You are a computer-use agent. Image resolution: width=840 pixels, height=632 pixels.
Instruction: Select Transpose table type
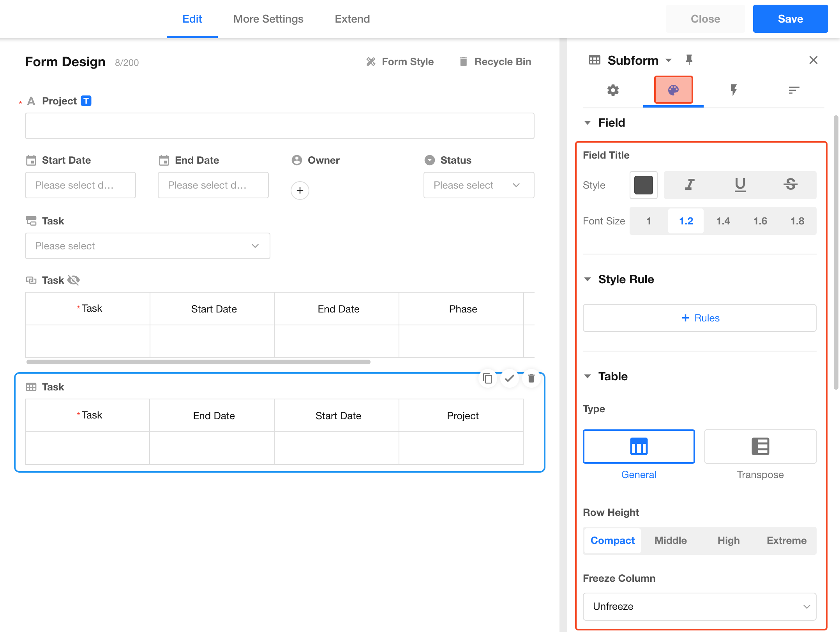pyautogui.click(x=760, y=447)
